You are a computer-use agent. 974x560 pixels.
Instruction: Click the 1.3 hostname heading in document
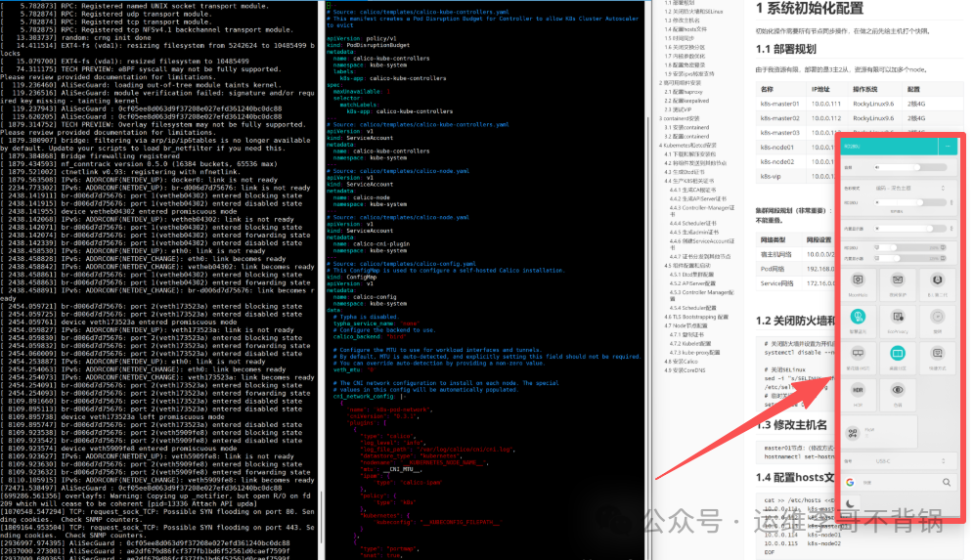tap(791, 425)
